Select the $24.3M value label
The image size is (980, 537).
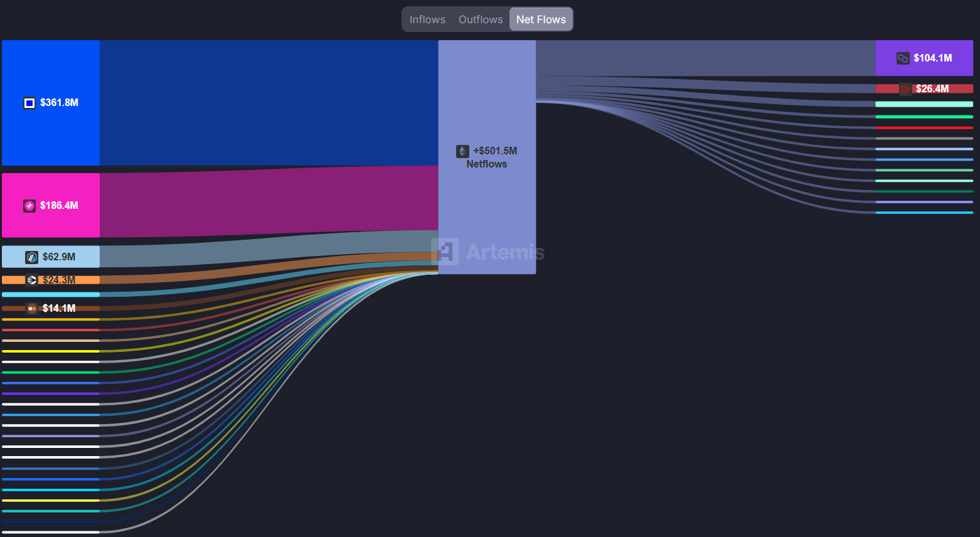pos(59,280)
